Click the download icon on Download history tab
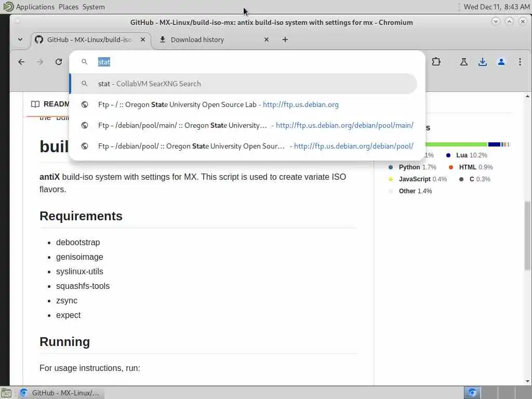The height and width of the screenshot is (399, 532). point(163,39)
